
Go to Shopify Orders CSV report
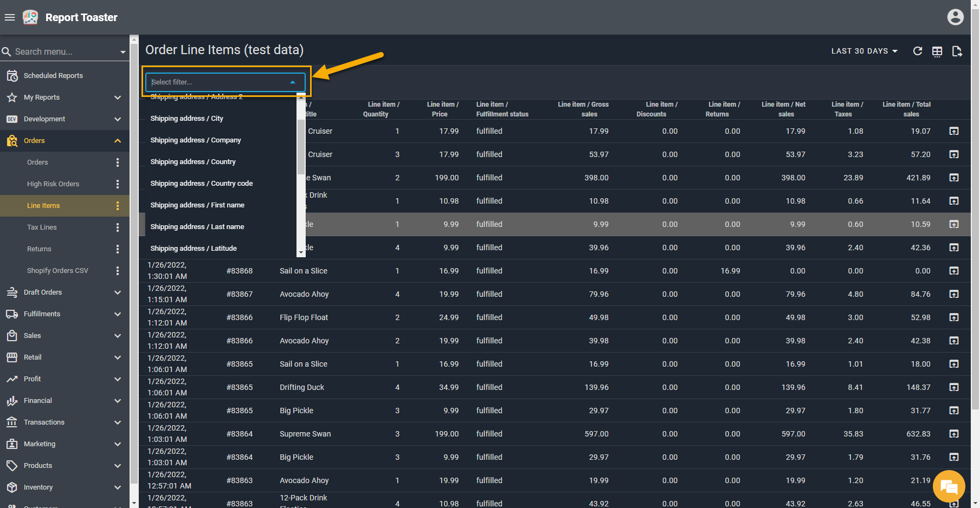(x=57, y=271)
